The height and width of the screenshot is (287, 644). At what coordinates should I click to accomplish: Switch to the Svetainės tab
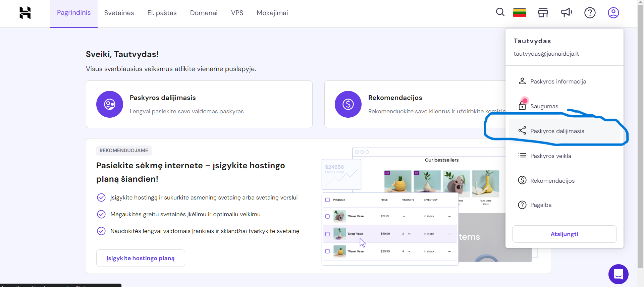(119, 13)
